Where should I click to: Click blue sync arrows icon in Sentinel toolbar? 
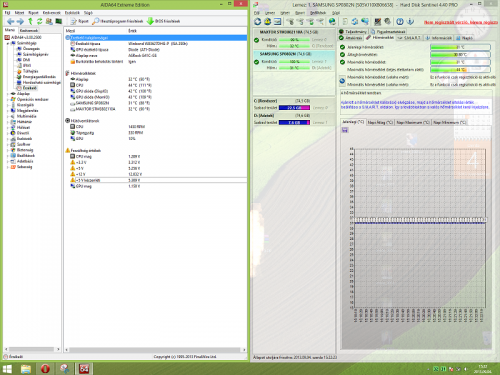click(355, 22)
